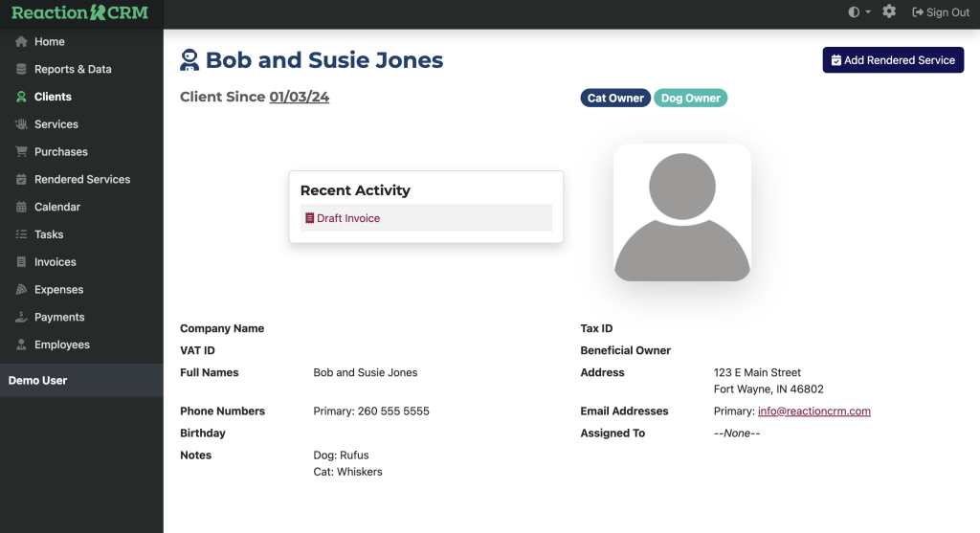Click the Home house icon in sidebar
980x533 pixels.
click(21, 42)
